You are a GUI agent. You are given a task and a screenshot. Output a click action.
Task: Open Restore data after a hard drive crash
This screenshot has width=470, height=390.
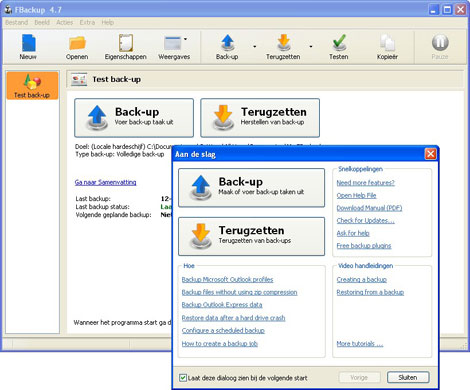click(233, 318)
